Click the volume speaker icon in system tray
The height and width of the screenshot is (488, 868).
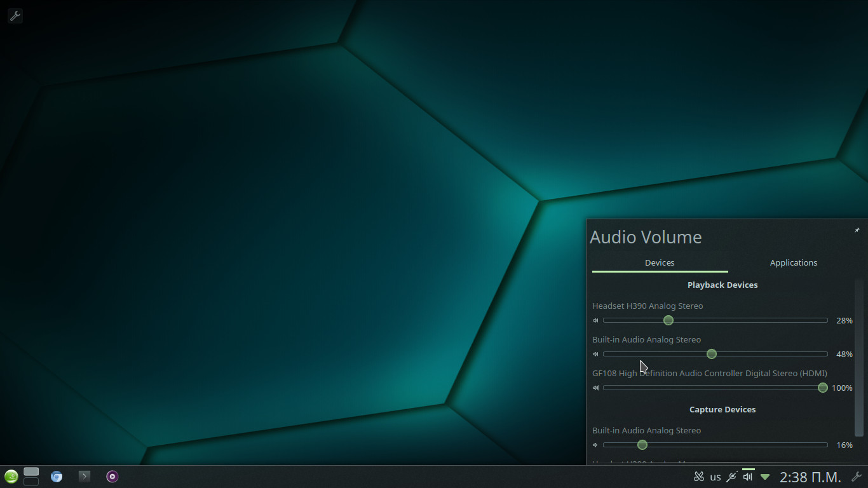pos(748,477)
